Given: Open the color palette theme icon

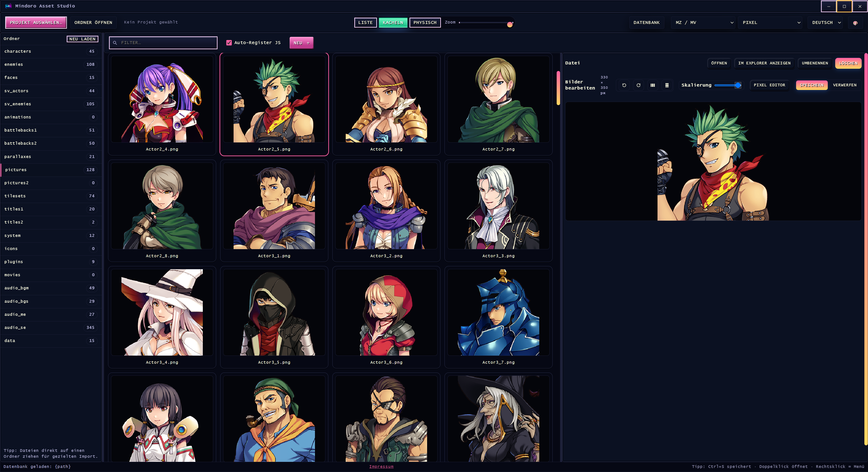Looking at the screenshot, I should 855,23.
